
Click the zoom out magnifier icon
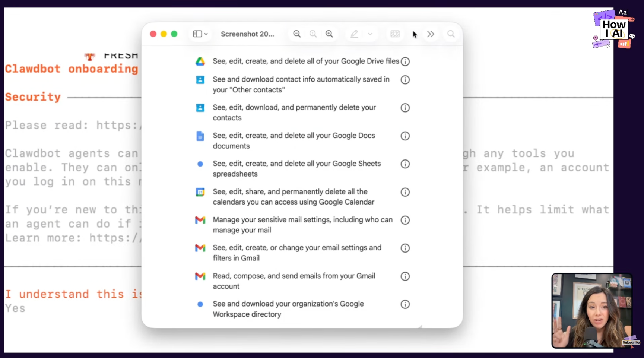(296, 34)
